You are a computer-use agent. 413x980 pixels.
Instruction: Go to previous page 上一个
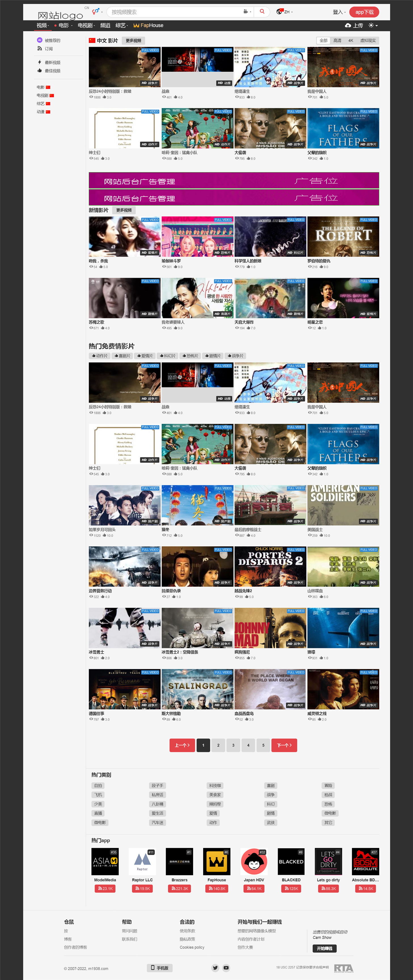coord(182,745)
